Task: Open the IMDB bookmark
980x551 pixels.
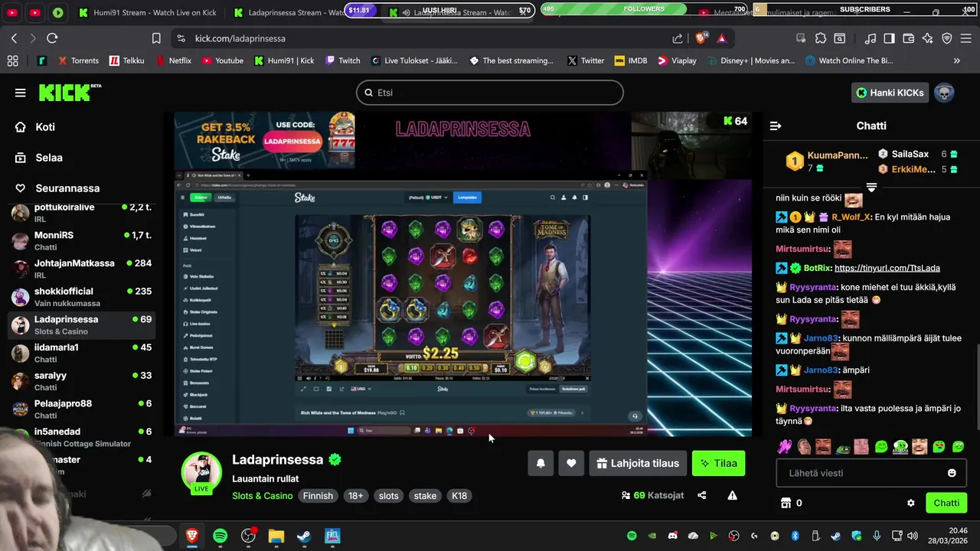Action: 630,60
